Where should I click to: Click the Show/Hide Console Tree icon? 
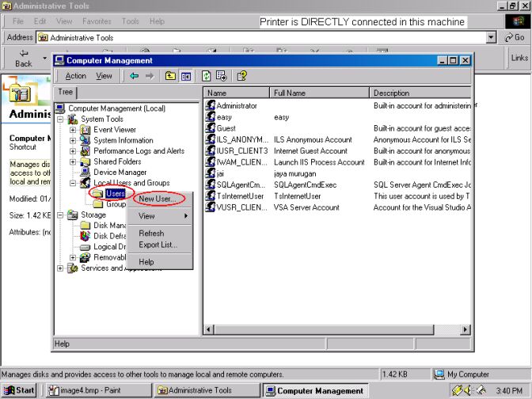186,76
